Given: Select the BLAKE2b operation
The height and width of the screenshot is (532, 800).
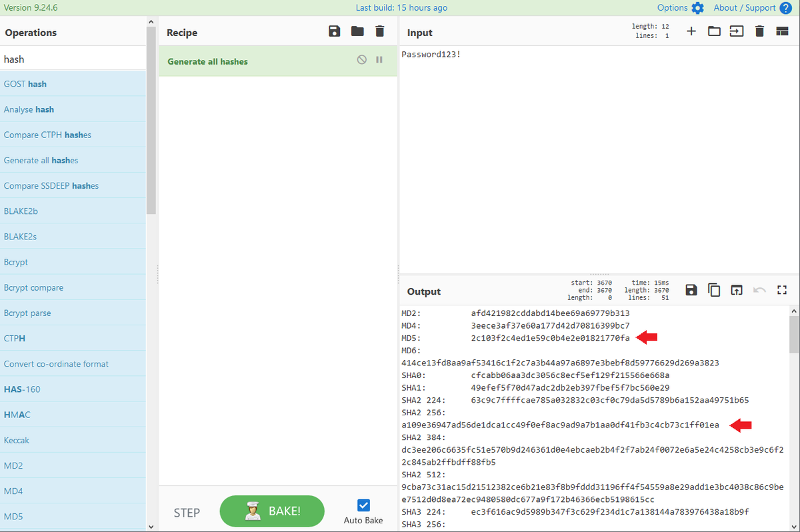Looking at the screenshot, I should pyautogui.click(x=73, y=211).
